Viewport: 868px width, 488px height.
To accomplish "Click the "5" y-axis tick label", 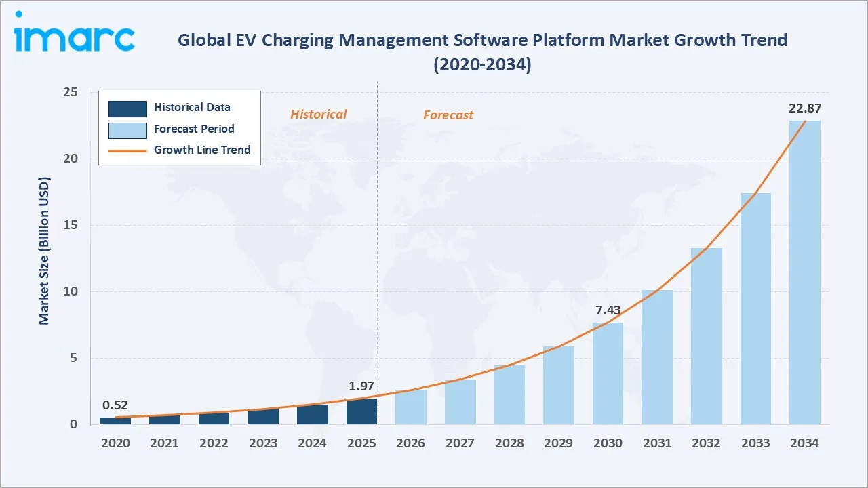I will point(75,358).
